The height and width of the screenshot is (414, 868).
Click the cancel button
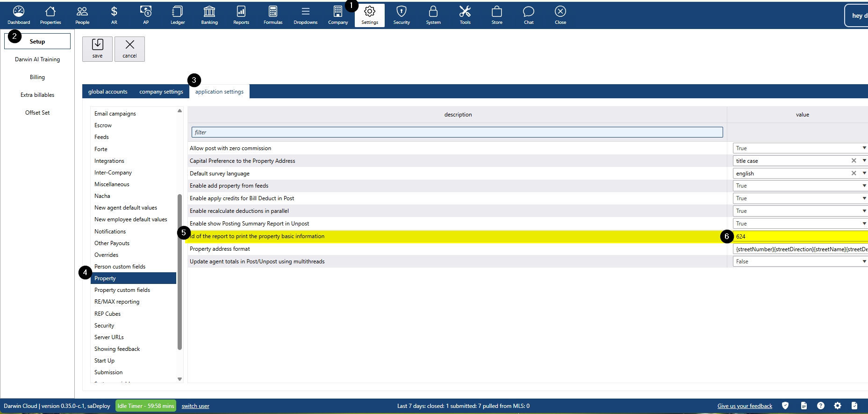point(129,49)
